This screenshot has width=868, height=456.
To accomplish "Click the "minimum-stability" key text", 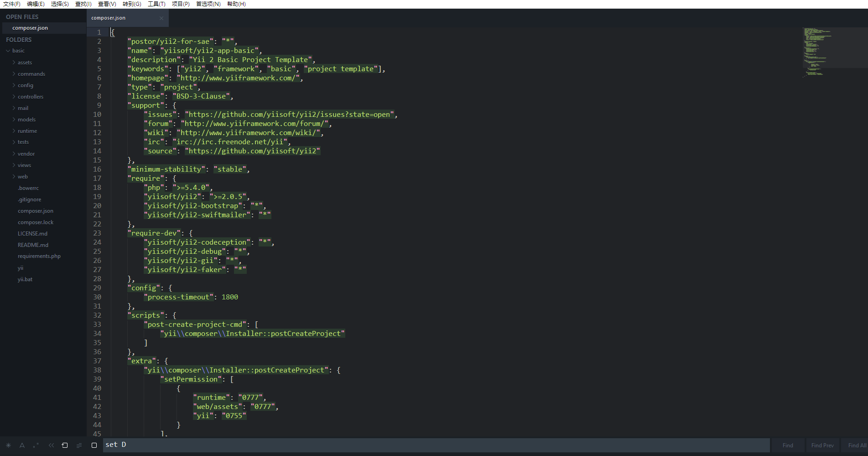I will click(x=166, y=169).
